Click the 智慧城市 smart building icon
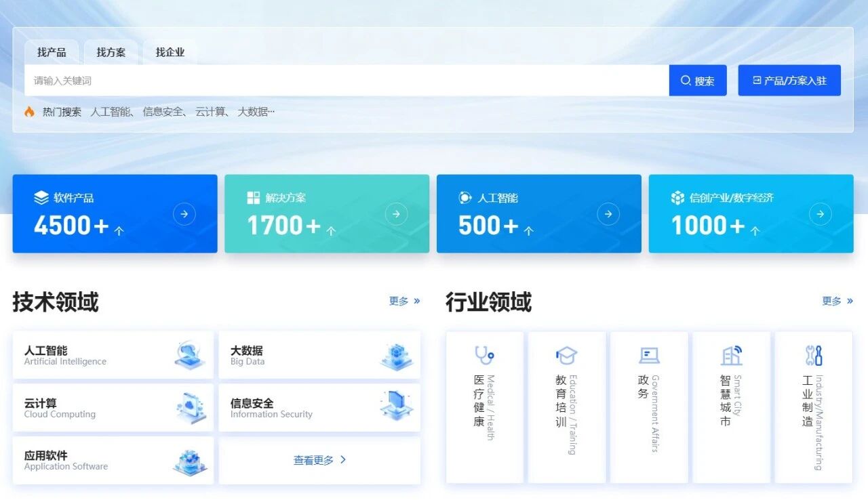The image size is (868, 500). pyautogui.click(x=731, y=355)
